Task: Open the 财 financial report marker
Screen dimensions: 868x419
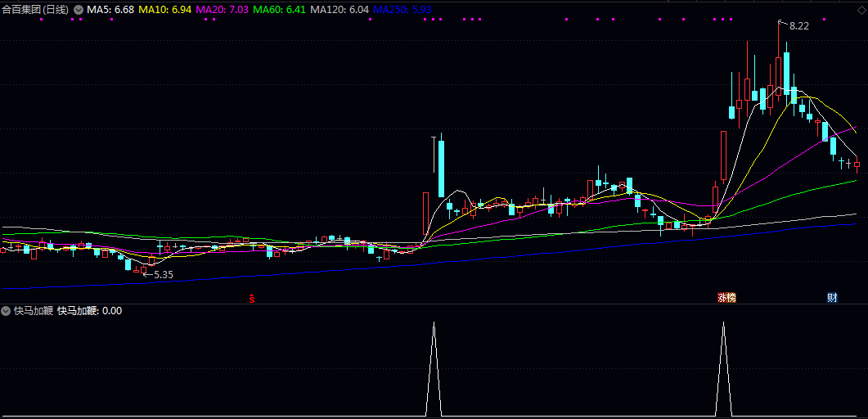Action: pyautogui.click(x=832, y=298)
